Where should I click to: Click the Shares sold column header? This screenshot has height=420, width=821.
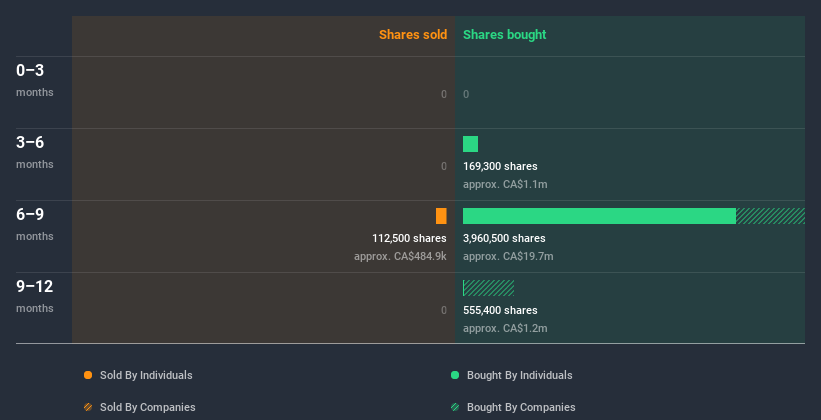(x=413, y=35)
